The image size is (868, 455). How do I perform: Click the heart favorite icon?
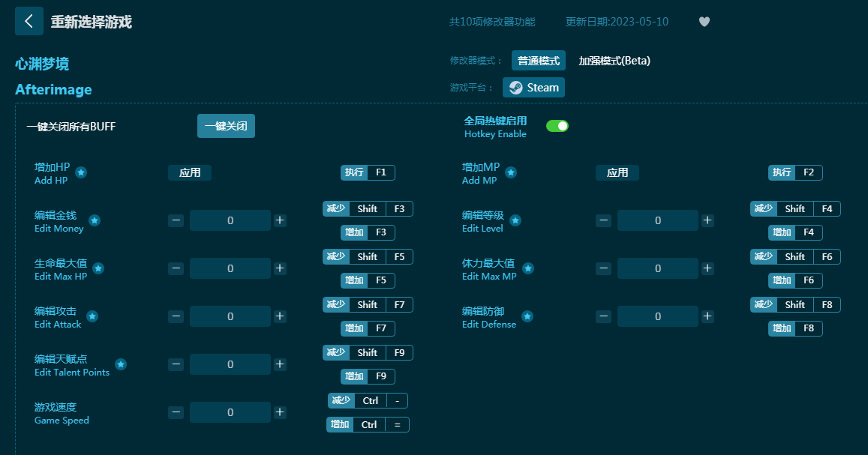tap(704, 22)
